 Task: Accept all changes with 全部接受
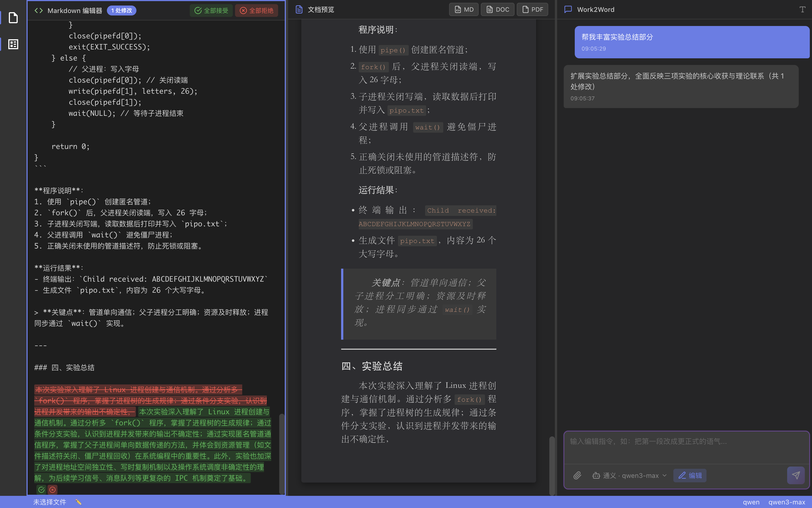pyautogui.click(x=211, y=11)
